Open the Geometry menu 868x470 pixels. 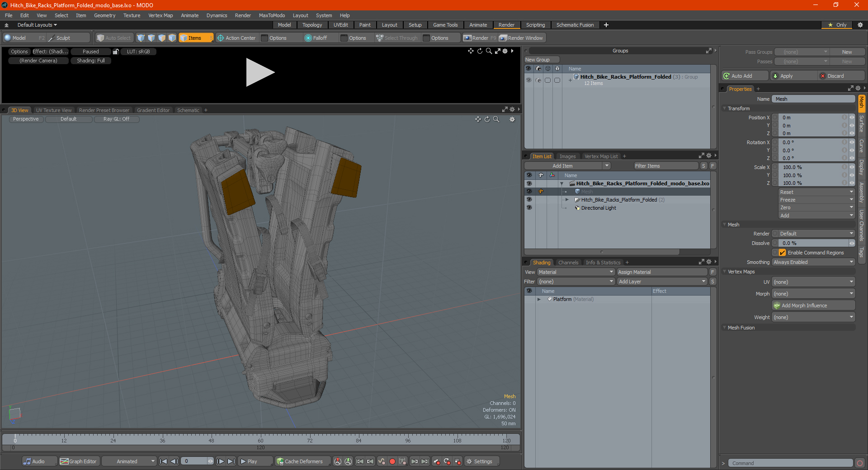[104, 15]
